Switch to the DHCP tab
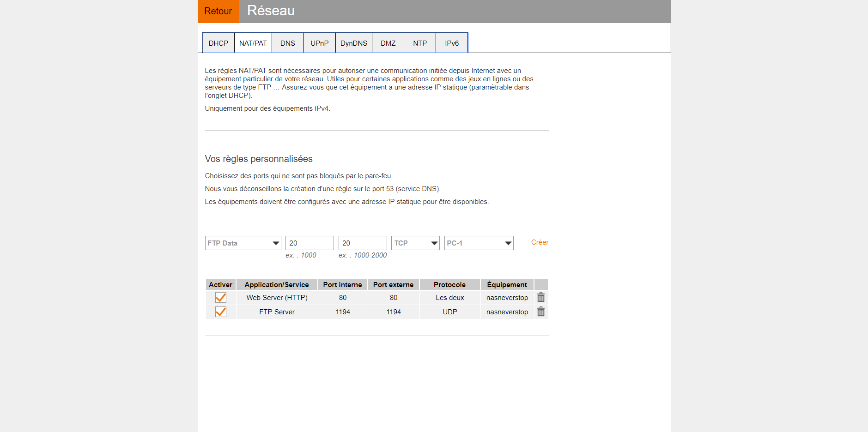This screenshot has width=868, height=432. [x=219, y=43]
